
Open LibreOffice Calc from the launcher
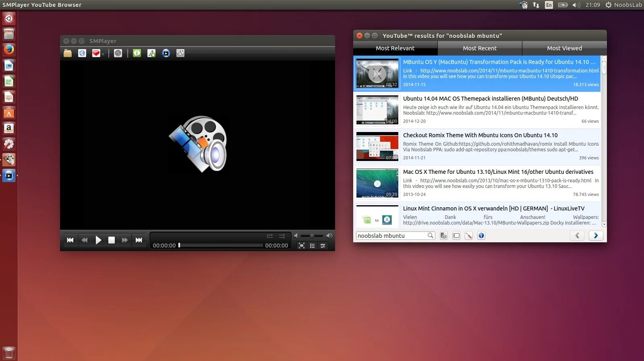click(9, 81)
